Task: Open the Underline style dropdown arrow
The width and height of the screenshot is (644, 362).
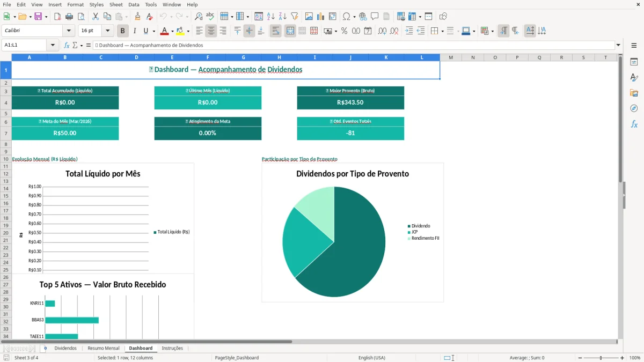Action: tap(153, 31)
